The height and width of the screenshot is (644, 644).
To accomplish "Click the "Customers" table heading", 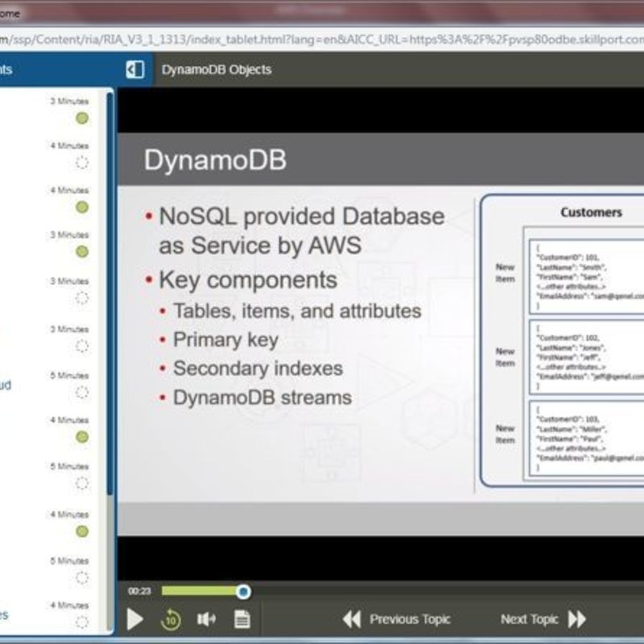I will tap(592, 213).
